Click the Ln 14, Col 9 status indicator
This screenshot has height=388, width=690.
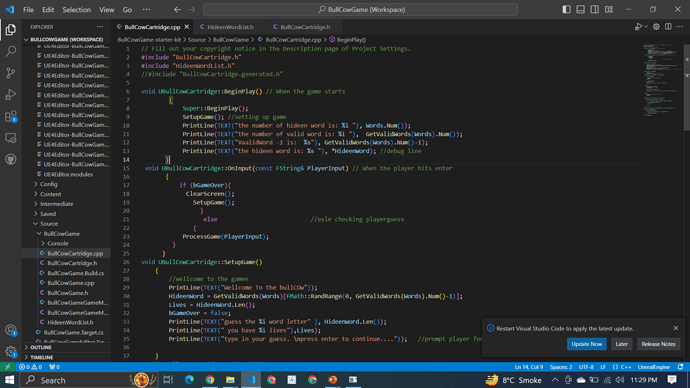point(529,367)
